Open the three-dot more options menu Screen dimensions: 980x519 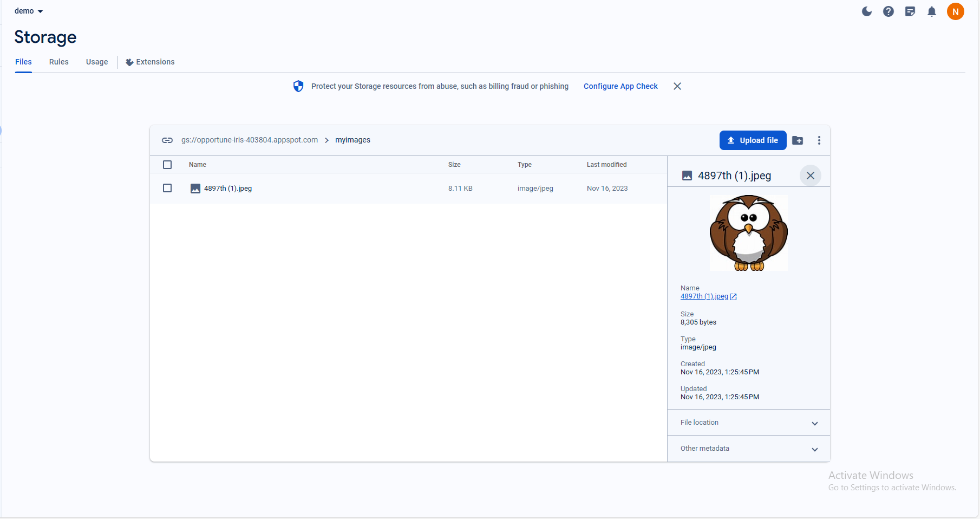(819, 140)
